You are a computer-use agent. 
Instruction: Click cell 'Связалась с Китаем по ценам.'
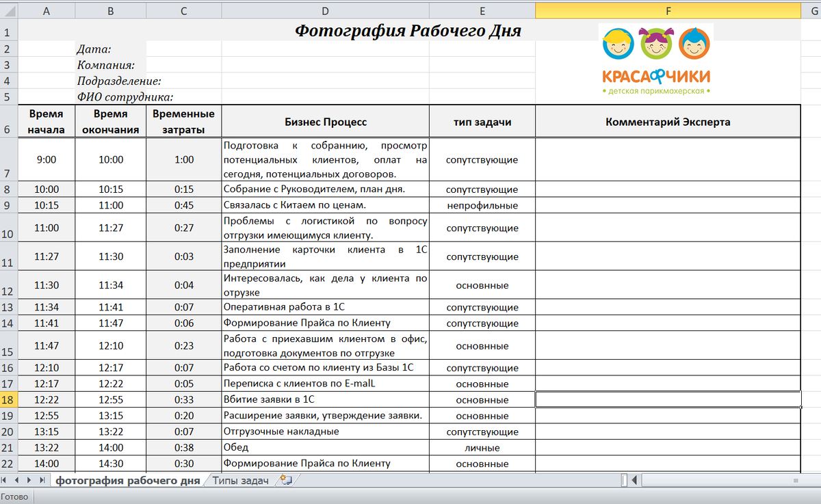(325, 205)
